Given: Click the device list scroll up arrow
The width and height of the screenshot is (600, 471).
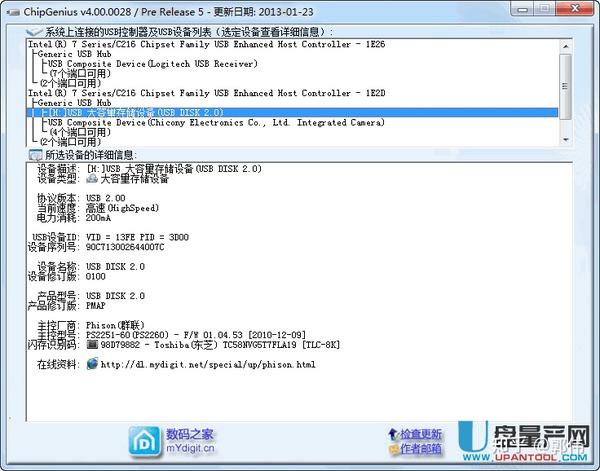Looking at the screenshot, I should [566, 46].
